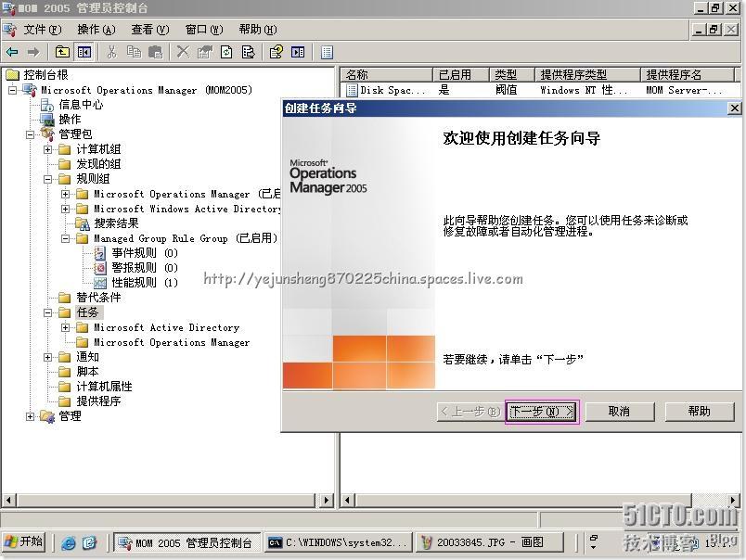Select 事件规则 (0) in the tree
The height and width of the screenshot is (560, 746).
145,253
